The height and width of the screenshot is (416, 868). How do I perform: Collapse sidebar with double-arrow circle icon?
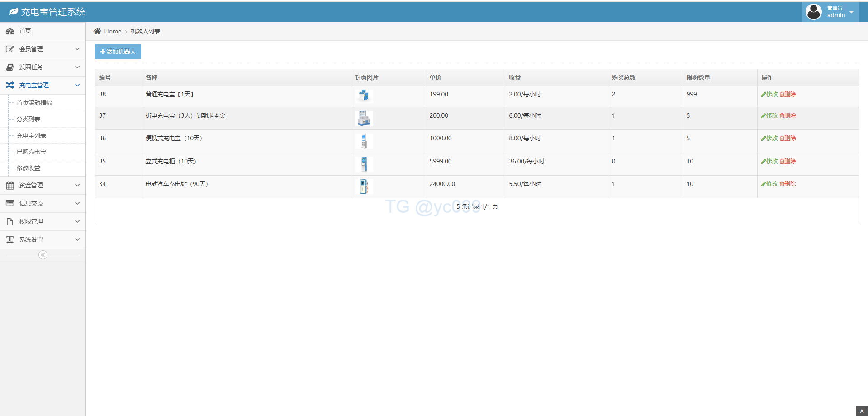43,255
